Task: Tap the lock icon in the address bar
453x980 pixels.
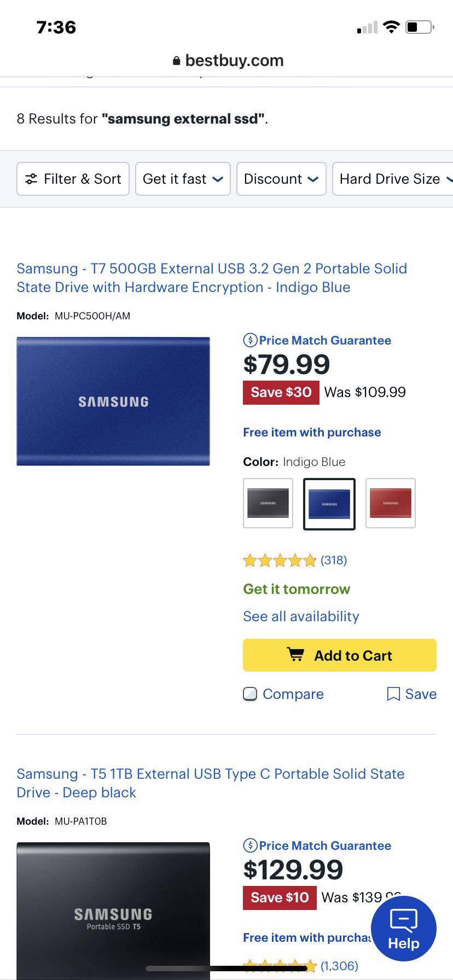Action: 176,61
